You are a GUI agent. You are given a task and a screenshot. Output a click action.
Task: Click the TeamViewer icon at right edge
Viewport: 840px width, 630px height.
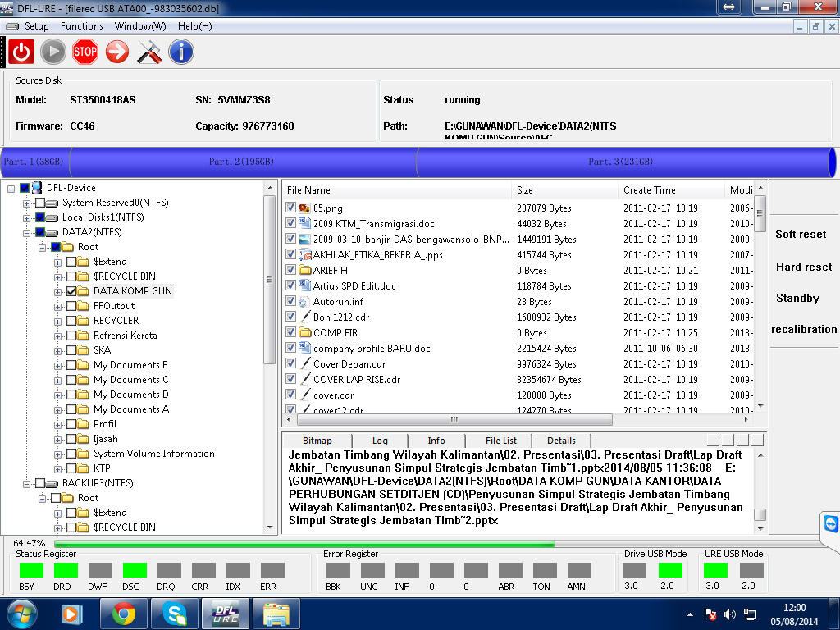(x=830, y=523)
